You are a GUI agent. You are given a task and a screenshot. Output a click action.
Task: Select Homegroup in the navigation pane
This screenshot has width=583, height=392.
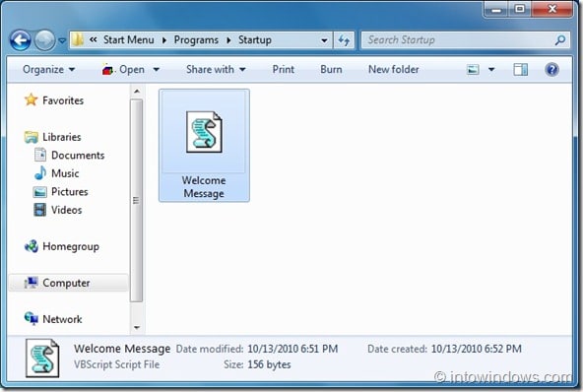pyautogui.click(x=71, y=246)
